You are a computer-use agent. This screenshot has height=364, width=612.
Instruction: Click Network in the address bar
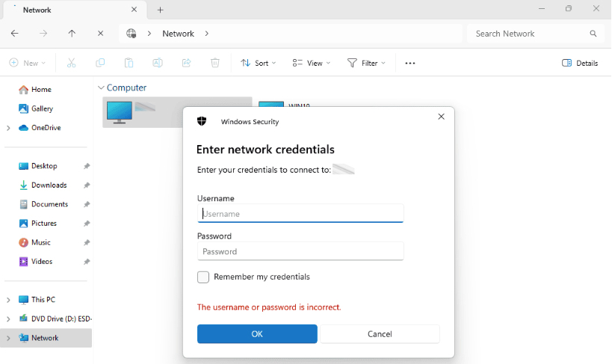coord(179,34)
